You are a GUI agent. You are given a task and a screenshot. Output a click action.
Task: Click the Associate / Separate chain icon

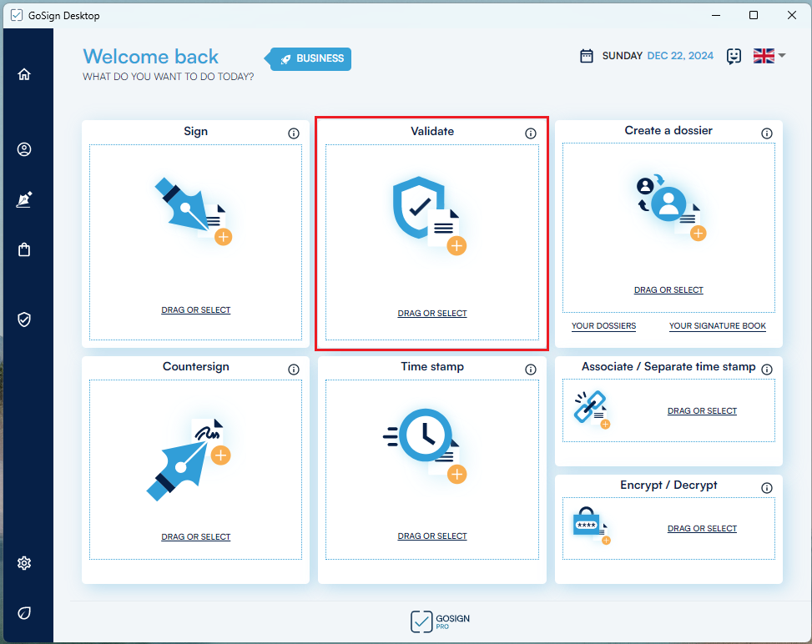(x=591, y=408)
